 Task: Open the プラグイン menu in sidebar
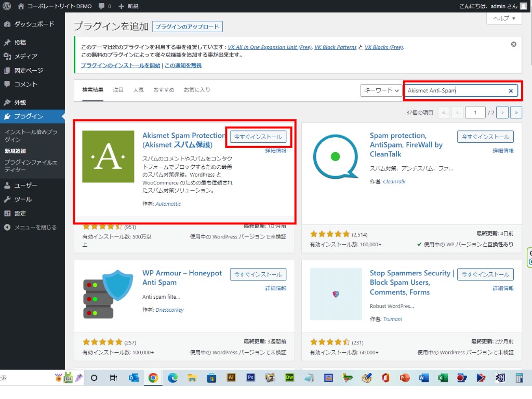pyautogui.click(x=29, y=116)
